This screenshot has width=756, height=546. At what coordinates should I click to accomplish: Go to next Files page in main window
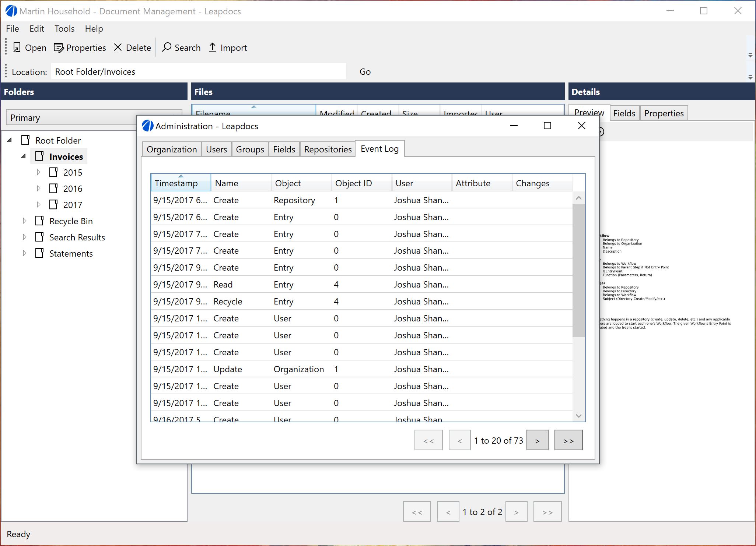[x=516, y=511]
